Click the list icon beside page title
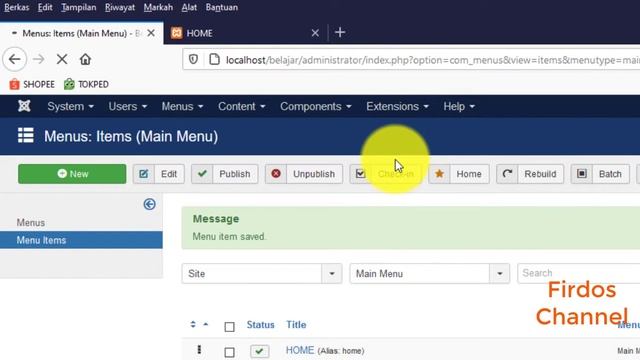This screenshot has height=360, width=640. pyautogui.click(x=26, y=136)
